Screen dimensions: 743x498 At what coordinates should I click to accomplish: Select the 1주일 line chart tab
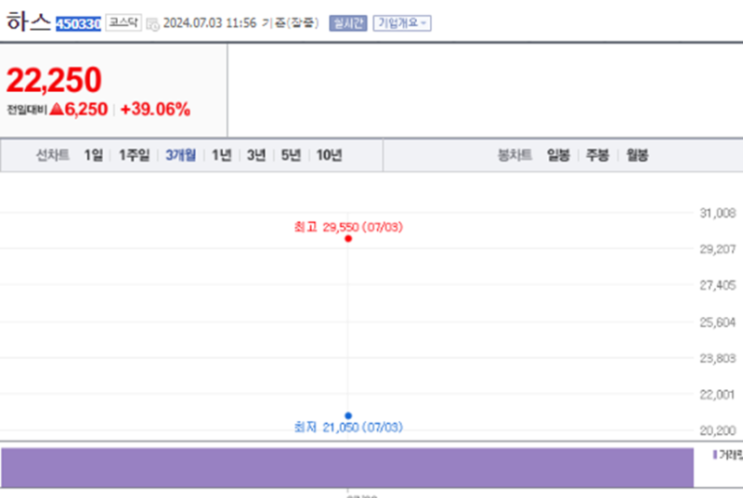(x=134, y=155)
